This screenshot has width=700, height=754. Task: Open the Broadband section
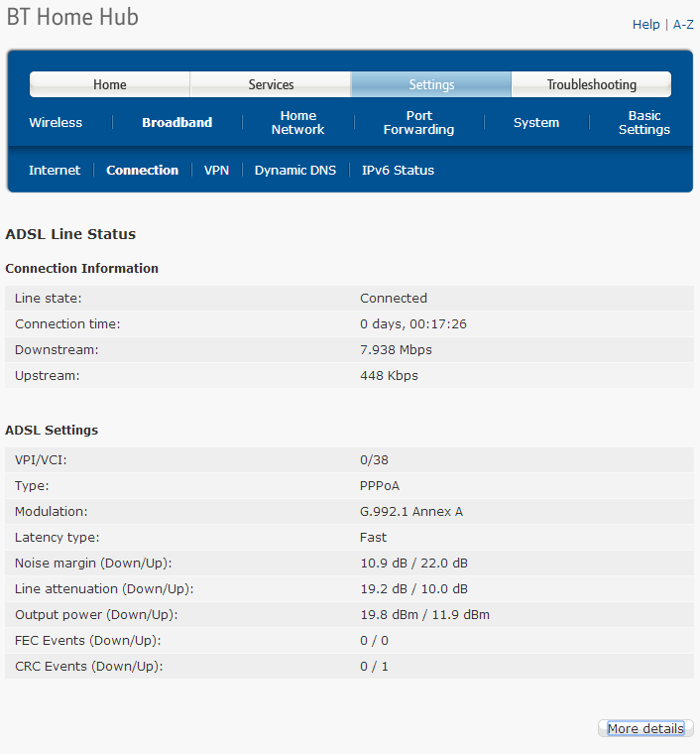point(176,123)
